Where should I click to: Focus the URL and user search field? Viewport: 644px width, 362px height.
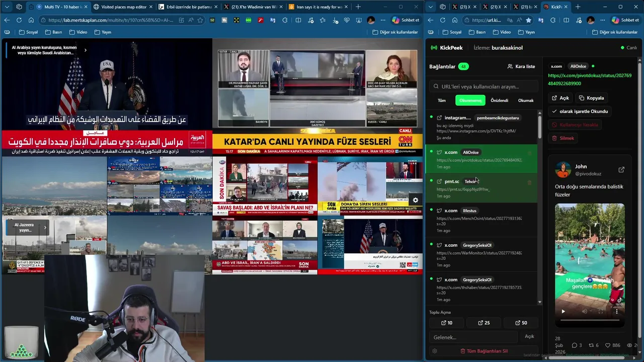click(483, 86)
